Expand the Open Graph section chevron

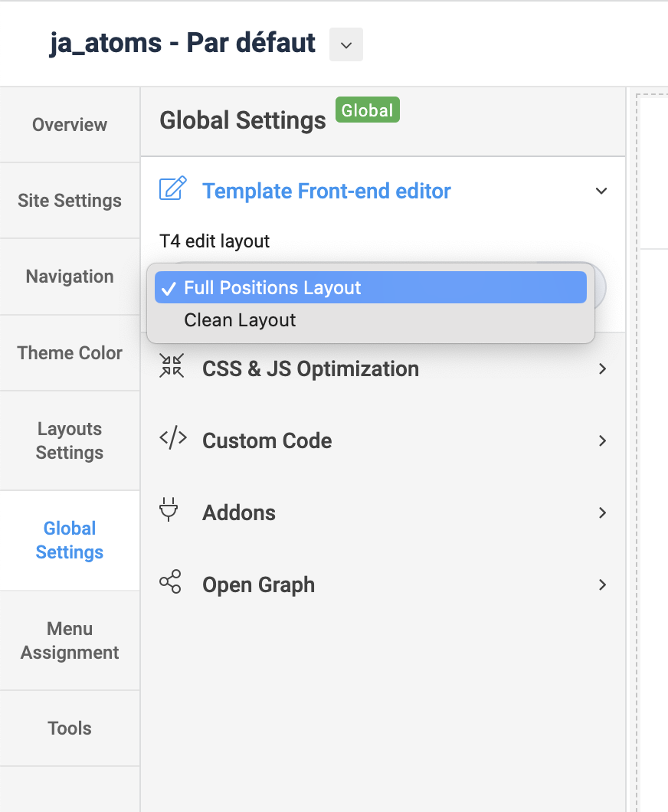(x=602, y=584)
